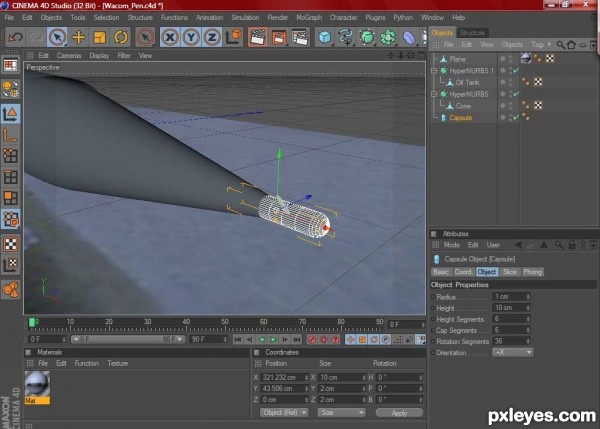
Task: Toggle Y axis lock
Action: [191, 38]
